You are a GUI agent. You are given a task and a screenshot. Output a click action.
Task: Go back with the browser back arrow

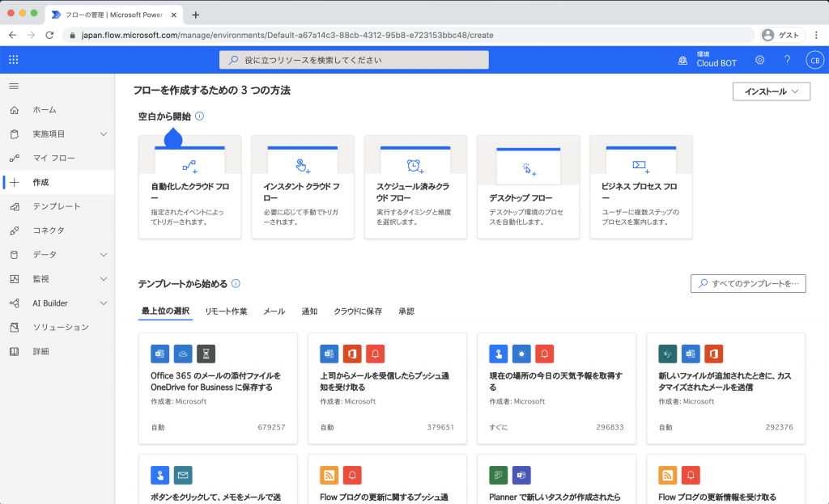pyautogui.click(x=13, y=36)
